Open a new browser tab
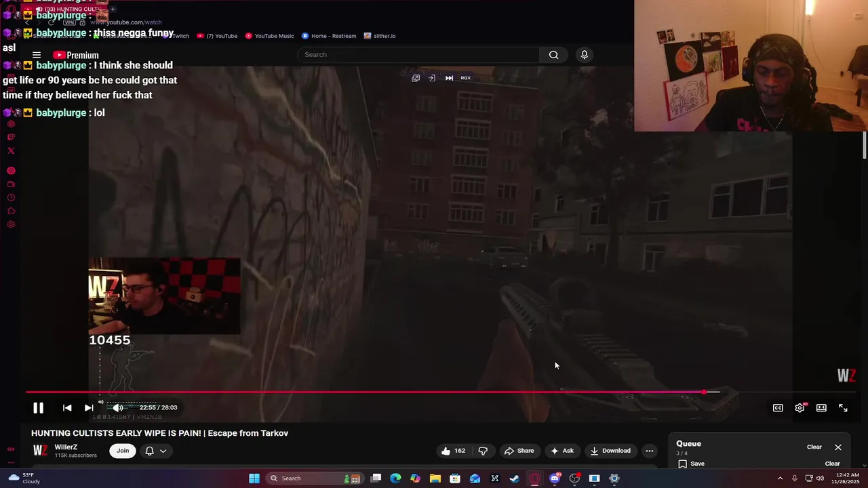 coord(113,9)
